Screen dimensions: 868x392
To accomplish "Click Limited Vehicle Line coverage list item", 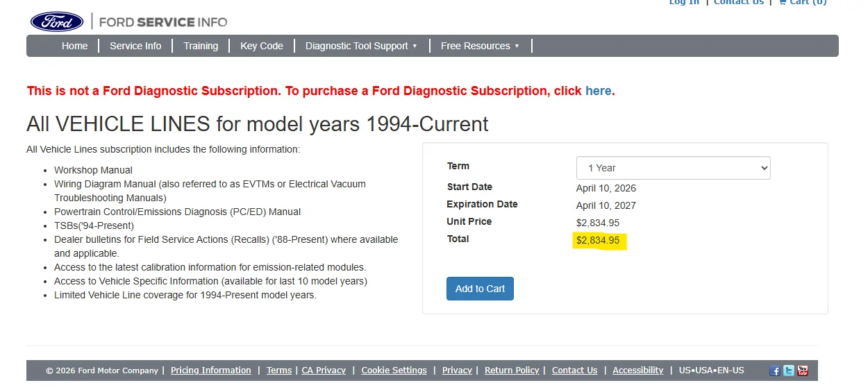I will tap(185, 295).
